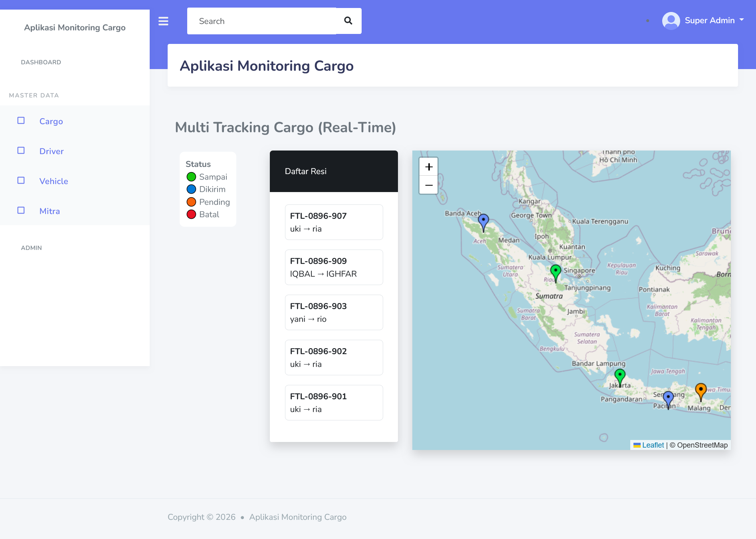
Task: Click the orange marker near Malang
Action: pos(701,391)
